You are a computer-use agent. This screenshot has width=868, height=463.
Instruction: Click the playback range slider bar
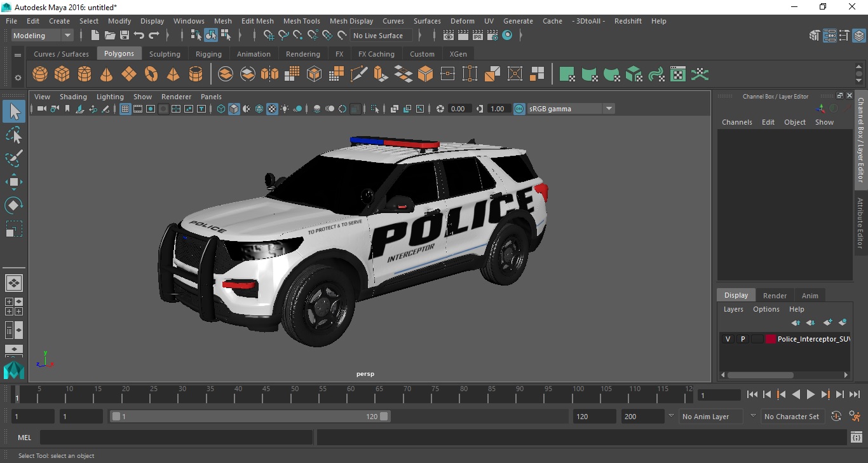tap(250, 417)
